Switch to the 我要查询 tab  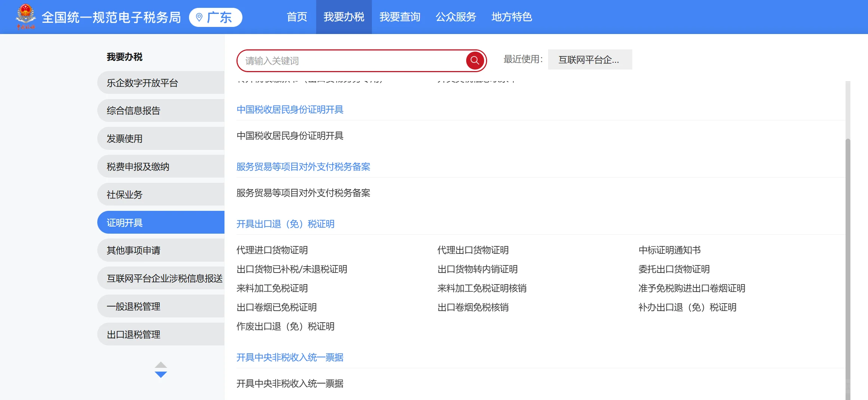pos(400,17)
